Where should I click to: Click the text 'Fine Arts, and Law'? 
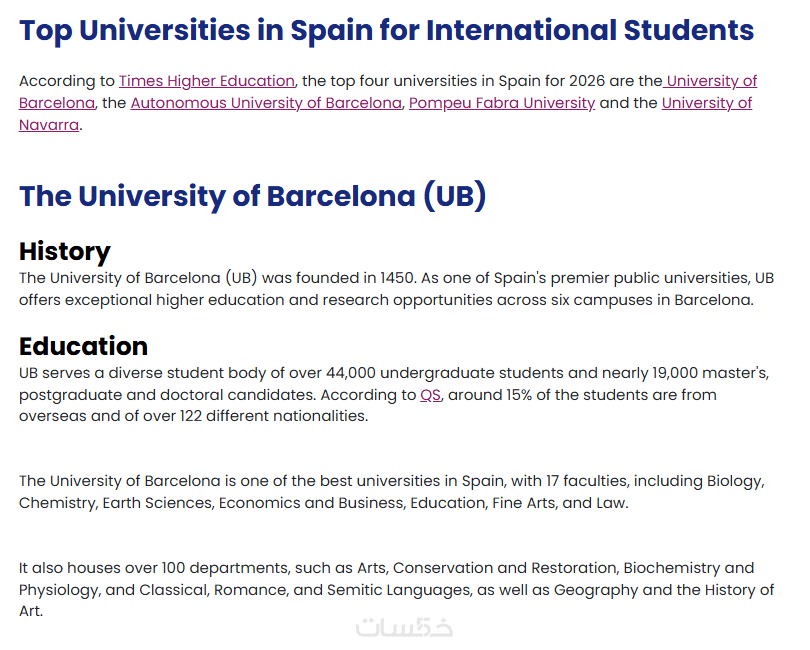click(x=559, y=503)
